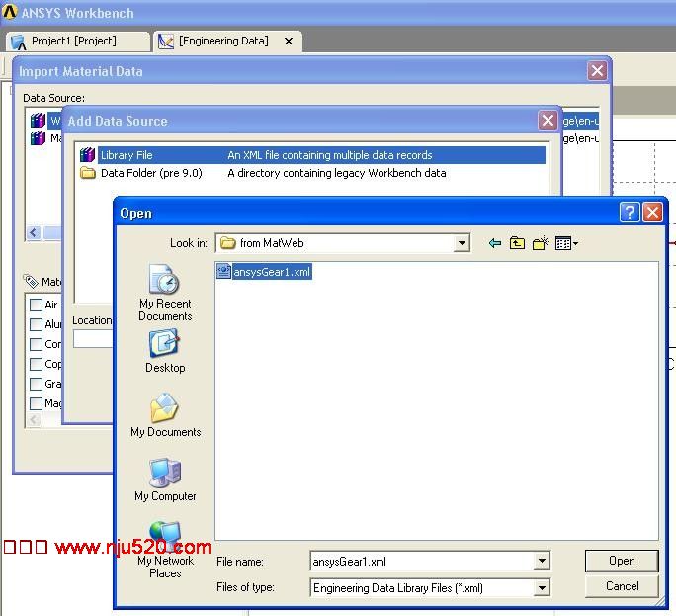Open My Recent Documents place
This screenshot has width=676, height=616.
point(165,293)
